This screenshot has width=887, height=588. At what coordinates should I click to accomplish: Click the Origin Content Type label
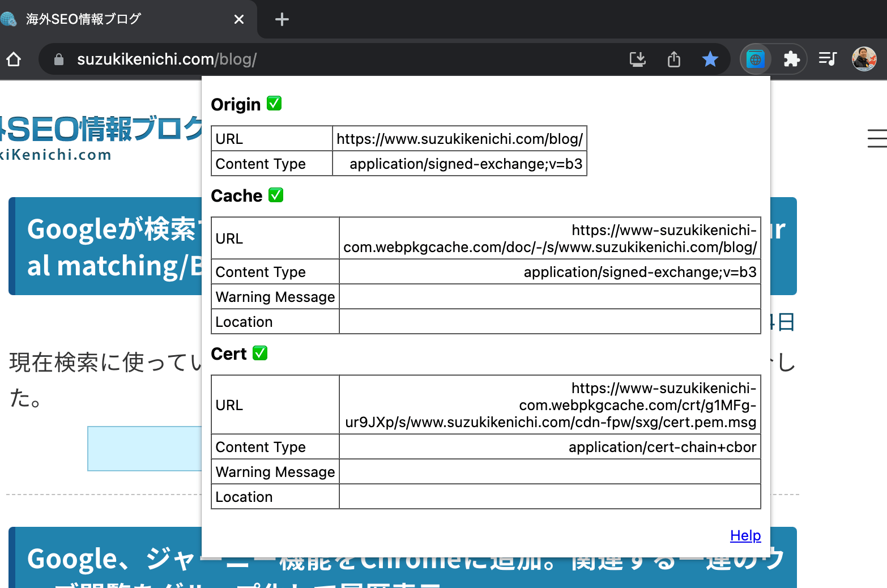[261, 164]
